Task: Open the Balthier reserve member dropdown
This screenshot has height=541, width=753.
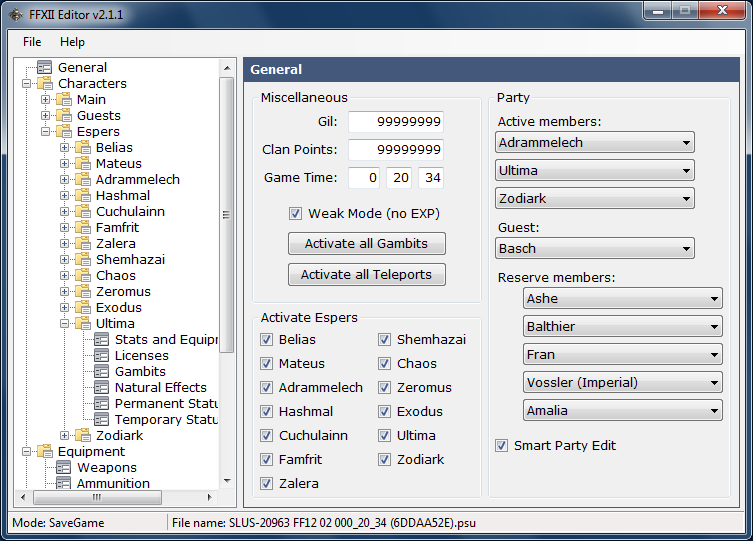Action: click(x=623, y=326)
